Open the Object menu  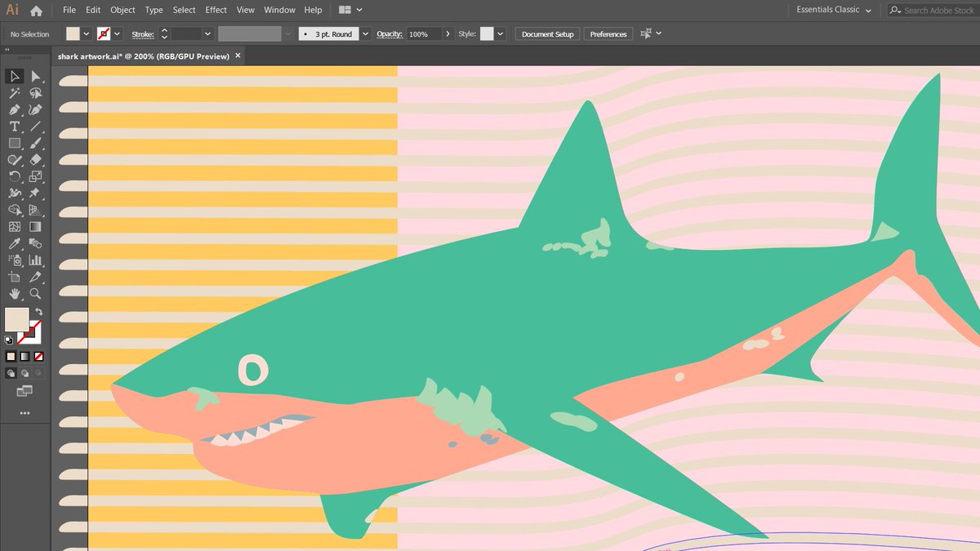coord(123,10)
